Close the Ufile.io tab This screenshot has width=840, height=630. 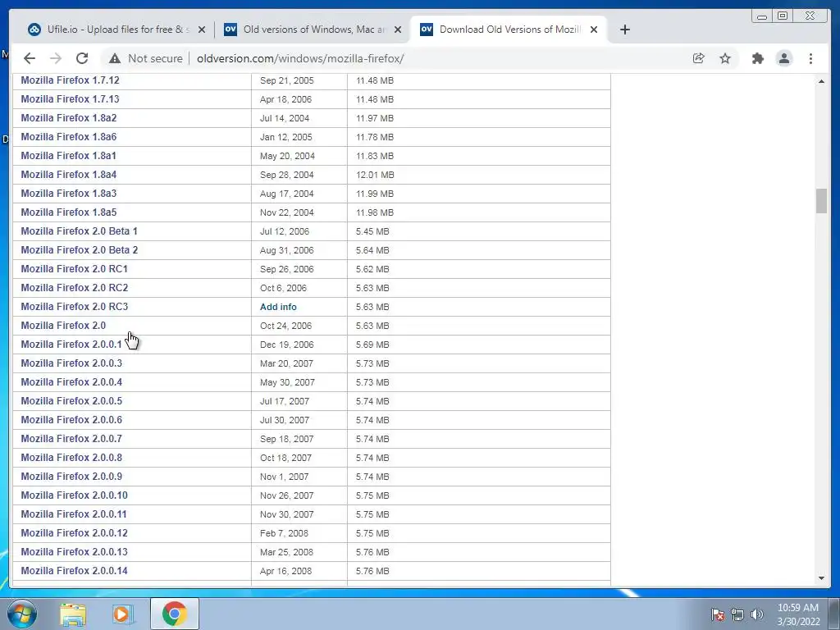(202, 30)
